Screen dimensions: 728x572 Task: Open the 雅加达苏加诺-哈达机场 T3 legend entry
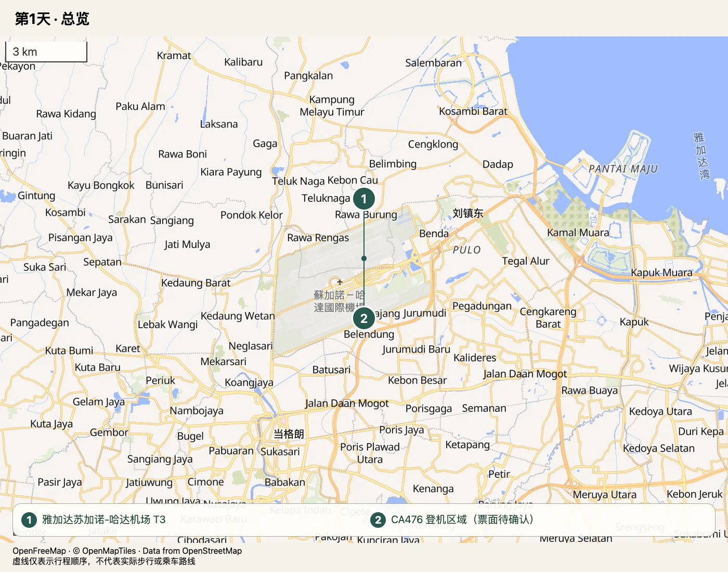pyautogui.click(x=104, y=519)
